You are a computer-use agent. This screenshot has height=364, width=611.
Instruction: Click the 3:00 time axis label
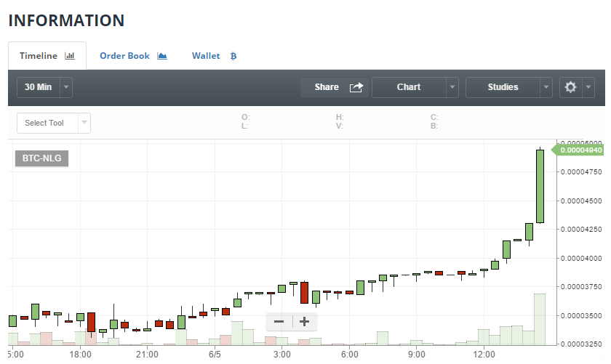[282, 355]
